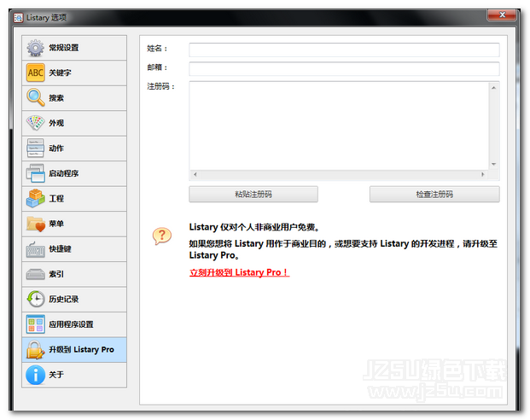Viewport: 530px width, 420px height.
Task: Select the 外观 page
Action: 74,123
